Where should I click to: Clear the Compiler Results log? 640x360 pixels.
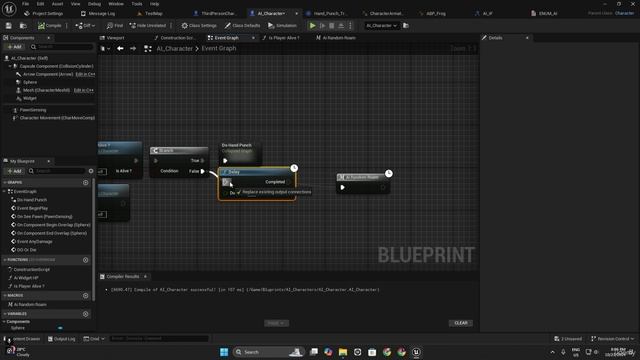click(x=461, y=323)
